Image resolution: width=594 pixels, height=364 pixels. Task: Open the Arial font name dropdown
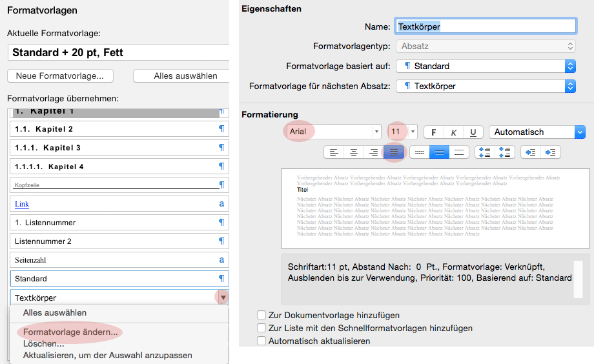pos(376,132)
